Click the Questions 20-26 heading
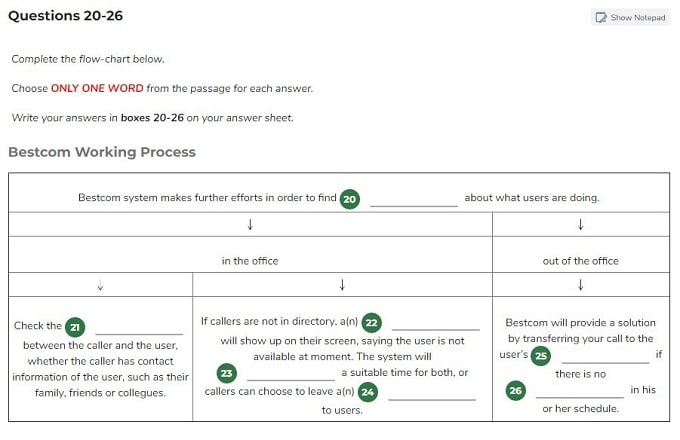 click(65, 16)
